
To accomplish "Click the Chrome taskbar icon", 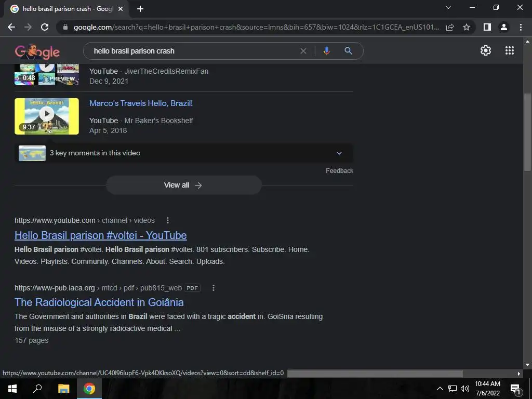I will coord(89,389).
